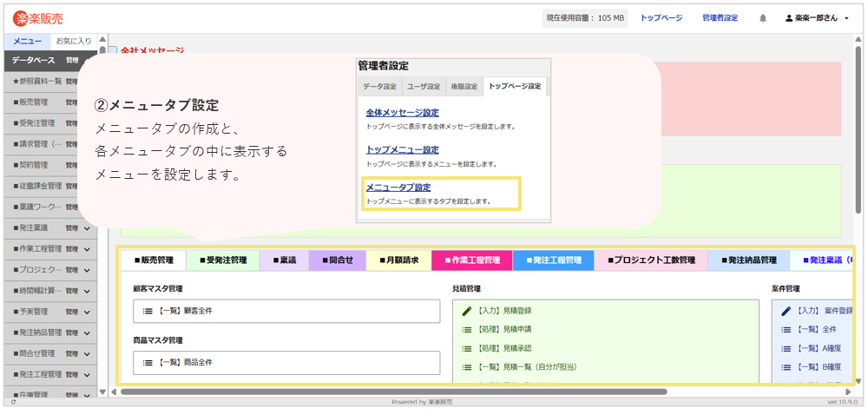The height and width of the screenshot is (415, 868).
Task: Select the ■稟議 menu tab
Action: coord(284,260)
